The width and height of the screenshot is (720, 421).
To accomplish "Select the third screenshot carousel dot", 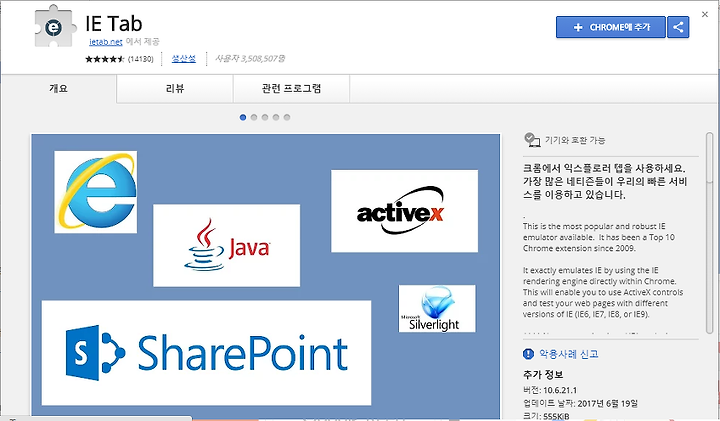I will pos(265,118).
